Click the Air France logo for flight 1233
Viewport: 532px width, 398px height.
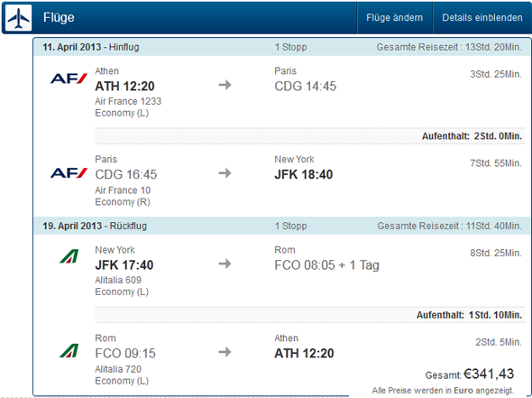[69, 79]
